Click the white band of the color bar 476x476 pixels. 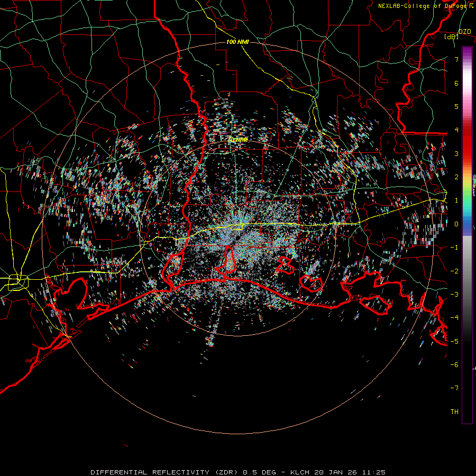(467, 79)
